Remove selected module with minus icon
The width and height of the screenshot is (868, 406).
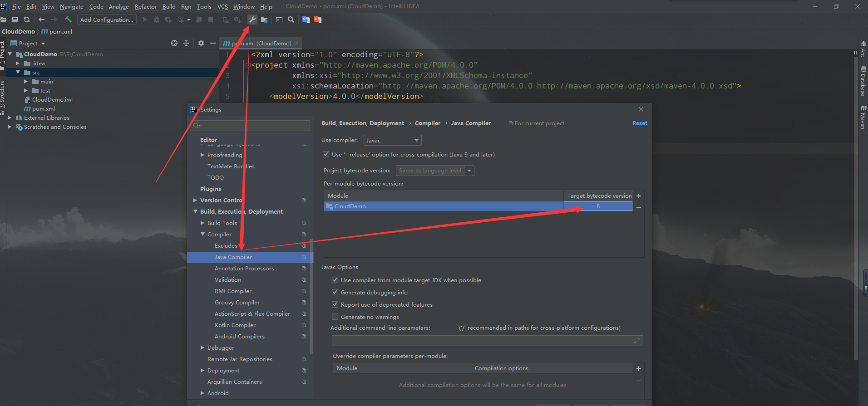click(x=639, y=208)
